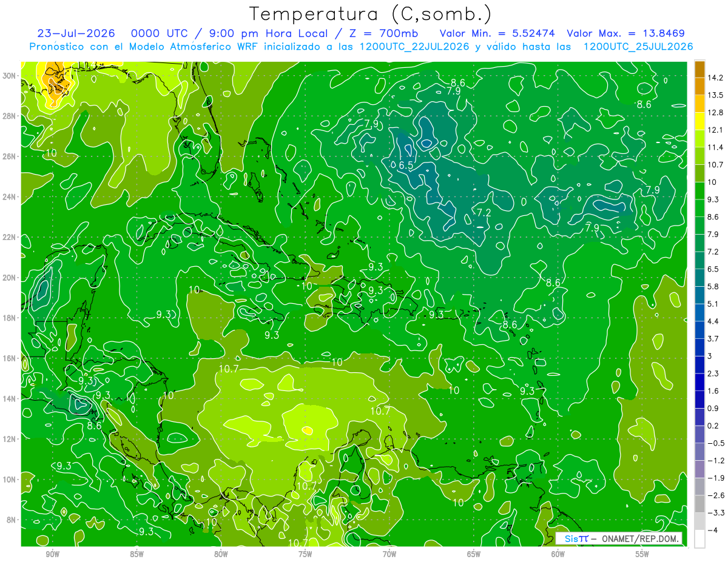
Task: Click the 14.2 colorbar label
Action: pyautogui.click(x=715, y=78)
